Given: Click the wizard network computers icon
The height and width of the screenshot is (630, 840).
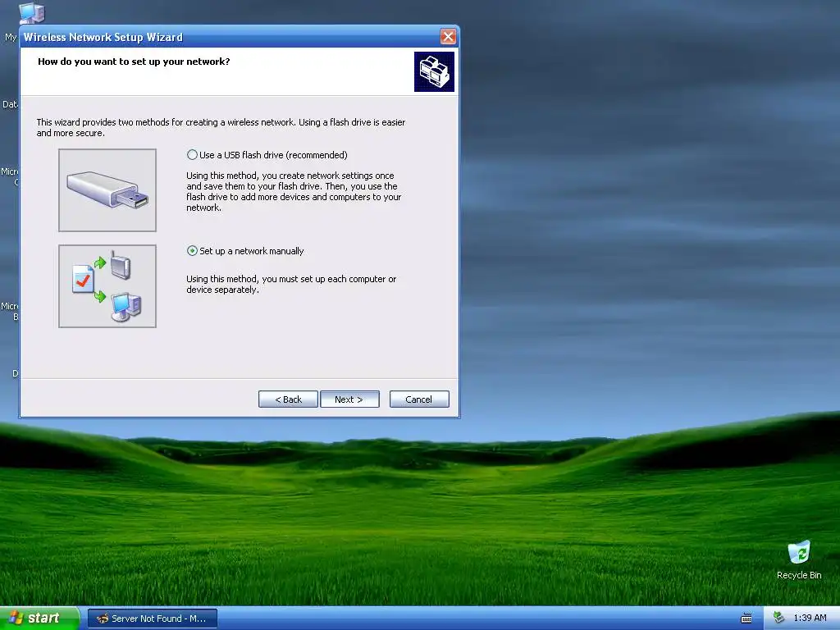Looking at the screenshot, I should click(x=434, y=72).
